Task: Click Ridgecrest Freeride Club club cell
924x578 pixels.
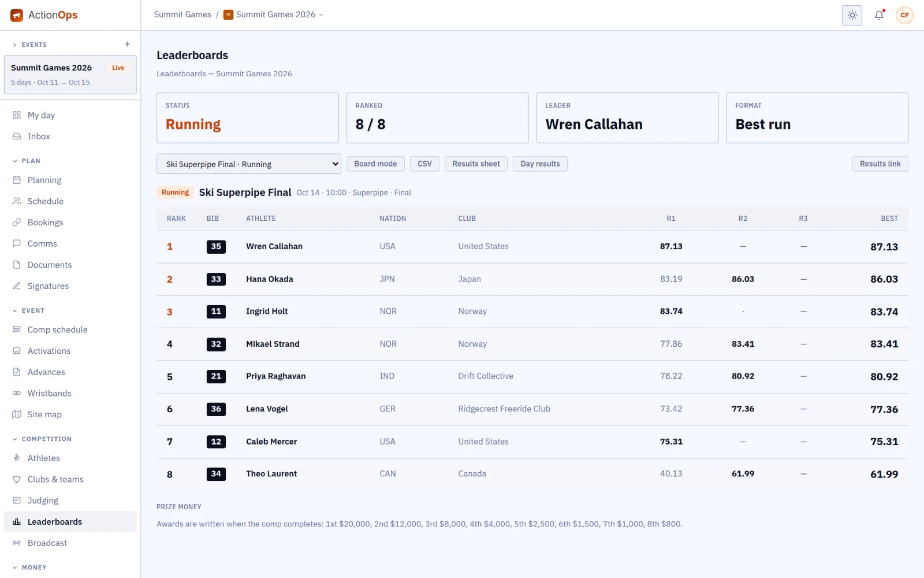Action: (504, 409)
